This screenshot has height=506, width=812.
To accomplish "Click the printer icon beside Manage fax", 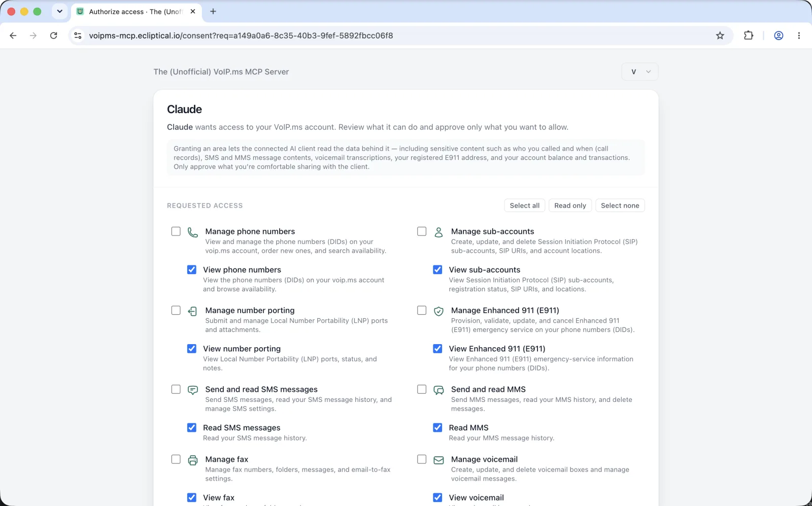I will 193,460.
